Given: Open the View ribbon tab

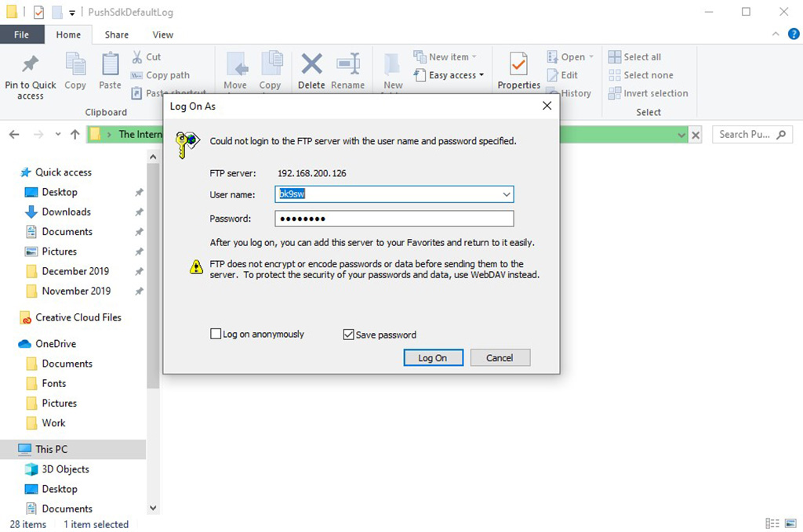Looking at the screenshot, I should tap(162, 34).
